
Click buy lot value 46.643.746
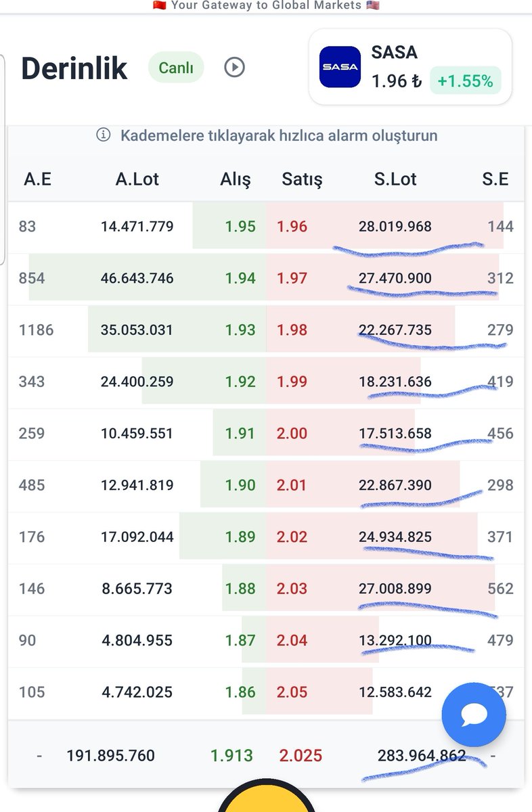(x=137, y=278)
